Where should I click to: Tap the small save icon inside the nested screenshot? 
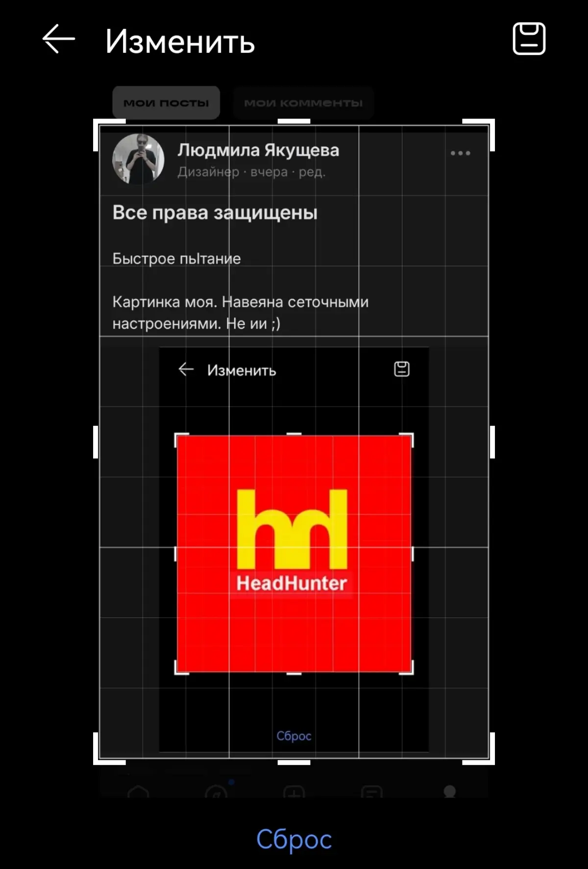402,369
